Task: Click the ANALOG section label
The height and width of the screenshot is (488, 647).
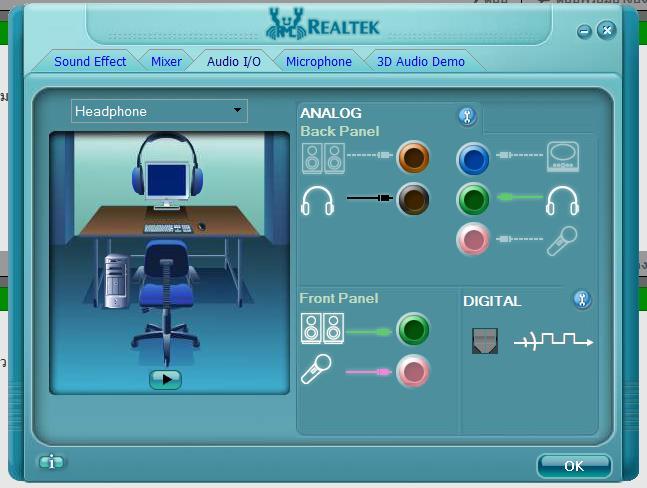Action: (331, 113)
